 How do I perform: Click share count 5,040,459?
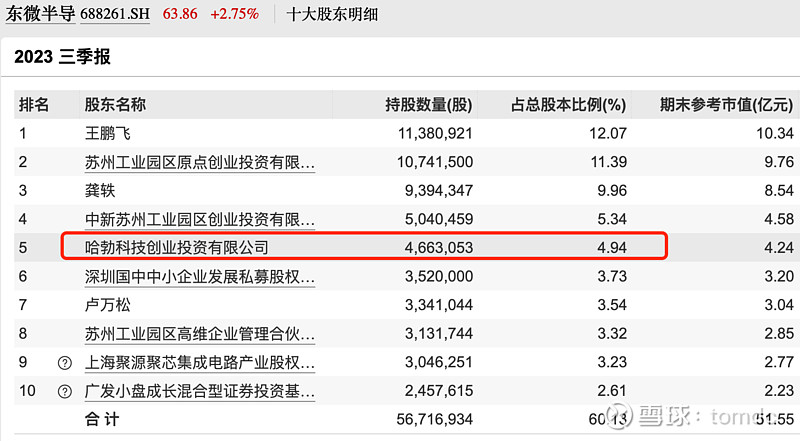click(x=439, y=219)
